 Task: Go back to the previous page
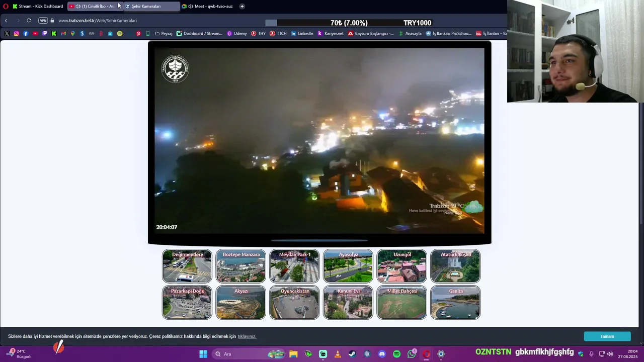pyautogui.click(x=6, y=21)
